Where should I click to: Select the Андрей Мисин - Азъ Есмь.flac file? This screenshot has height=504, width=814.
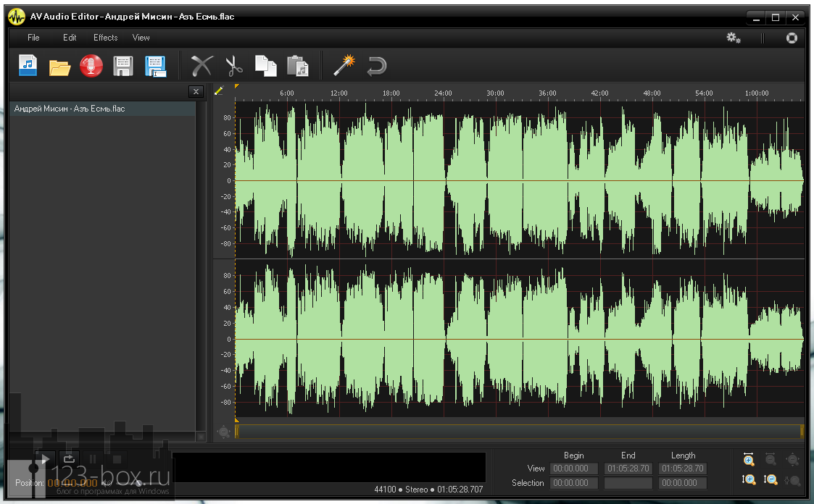pos(102,109)
